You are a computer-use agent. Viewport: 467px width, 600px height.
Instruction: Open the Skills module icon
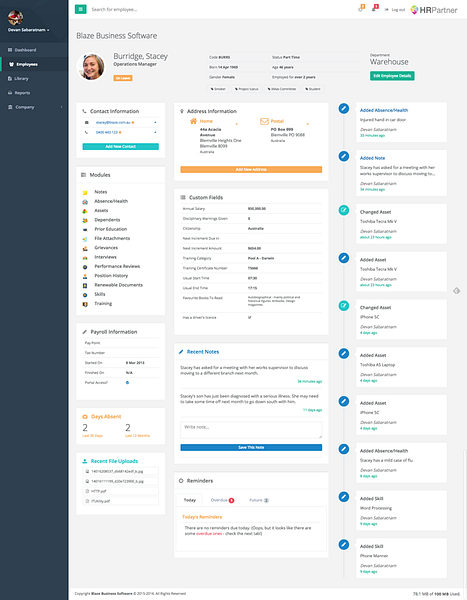[x=85, y=295]
